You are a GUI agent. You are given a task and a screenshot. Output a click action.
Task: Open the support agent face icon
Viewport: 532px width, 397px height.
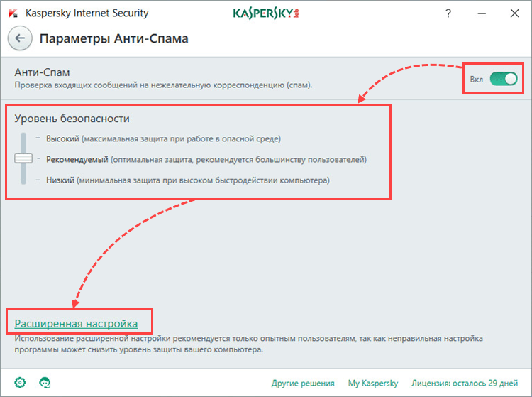(45, 383)
